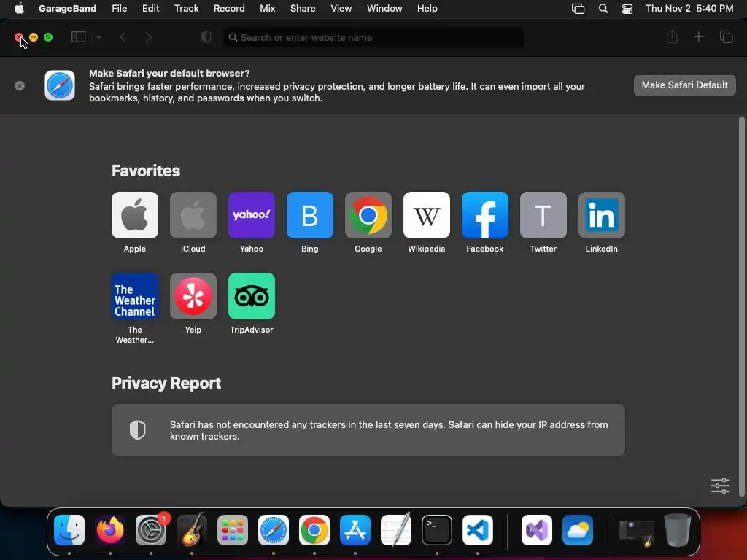The image size is (747, 560).
Task: Open the TripAdvisor favorite
Action: [252, 296]
